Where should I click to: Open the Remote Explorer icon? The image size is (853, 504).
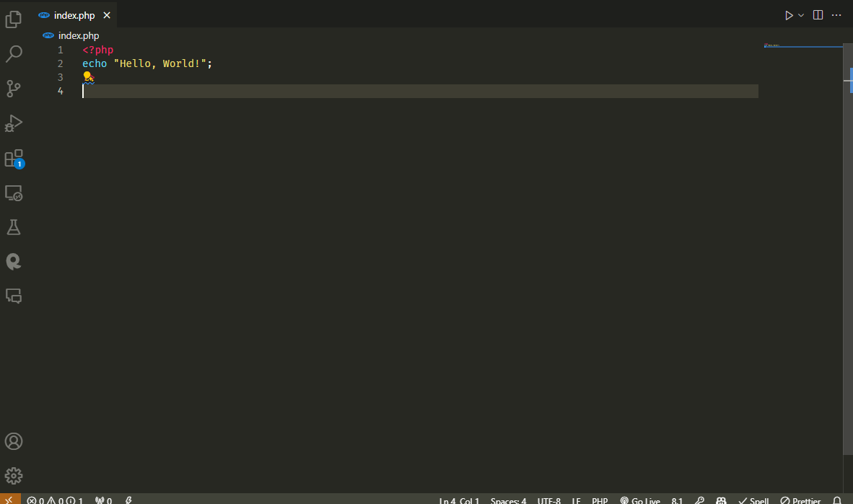13,193
